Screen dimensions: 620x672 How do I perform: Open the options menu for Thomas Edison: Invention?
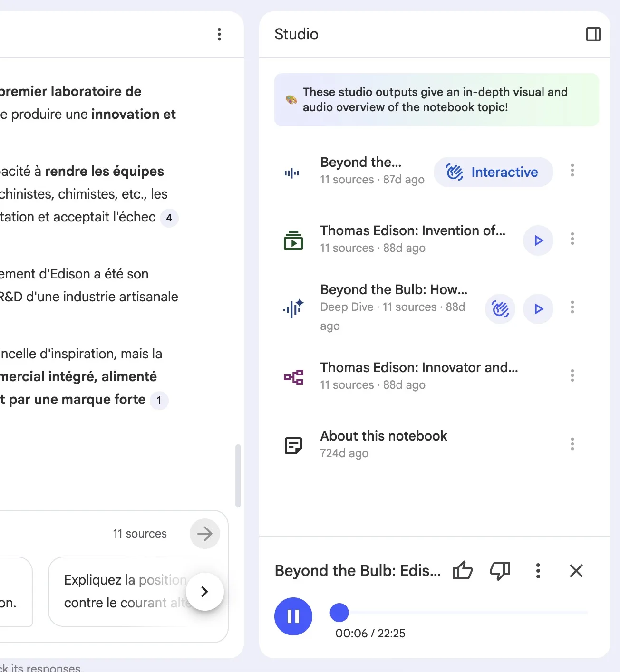(572, 239)
